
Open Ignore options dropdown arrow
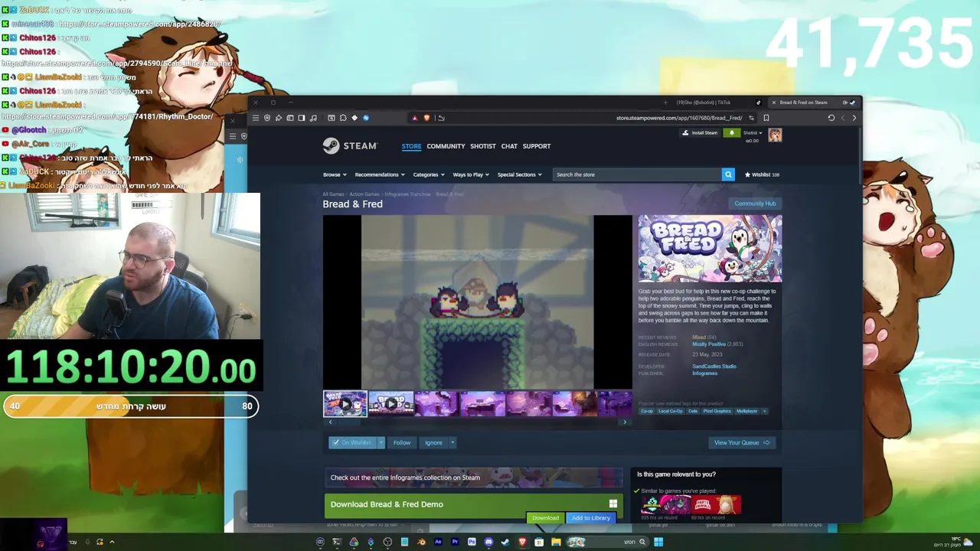coord(452,442)
